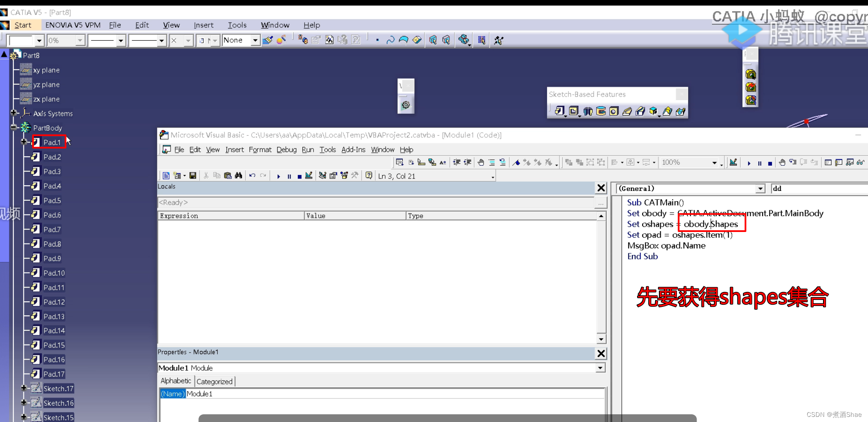This screenshot has height=422, width=868.
Task: Switch to the Alphabetic properties tab
Action: click(x=176, y=381)
